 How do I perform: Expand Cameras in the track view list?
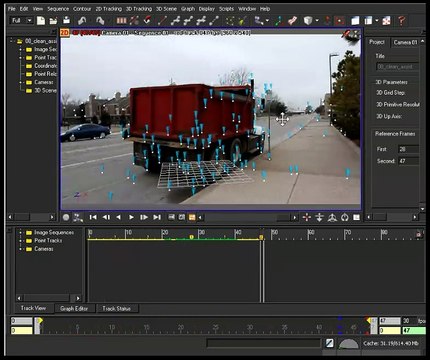pyautogui.click(x=20, y=249)
